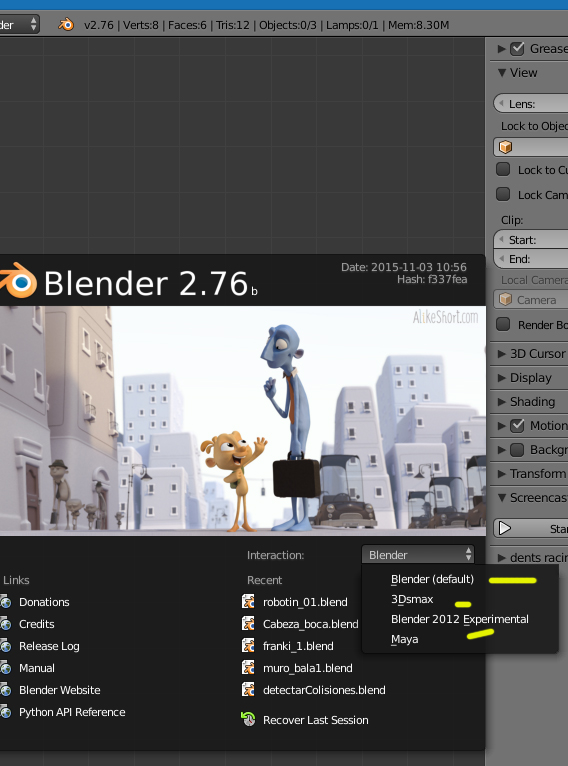Click the Local Camera field
The width and height of the screenshot is (568, 766).
click(x=530, y=299)
